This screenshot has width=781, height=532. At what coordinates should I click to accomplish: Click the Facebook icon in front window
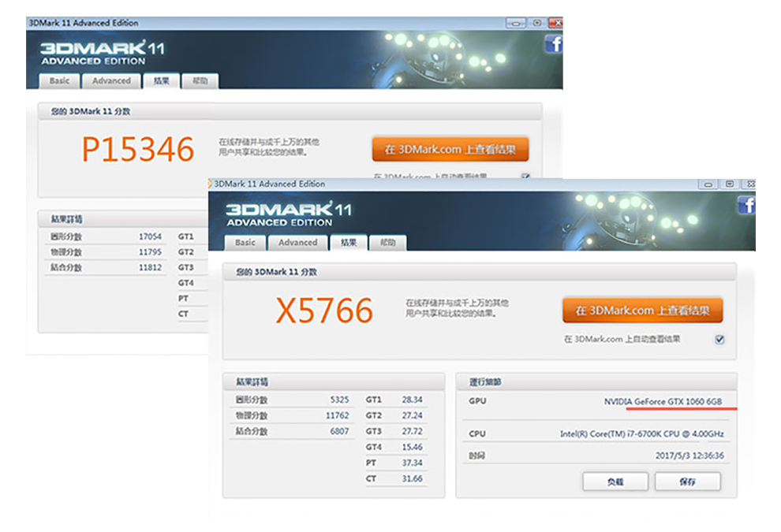click(746, 205)
